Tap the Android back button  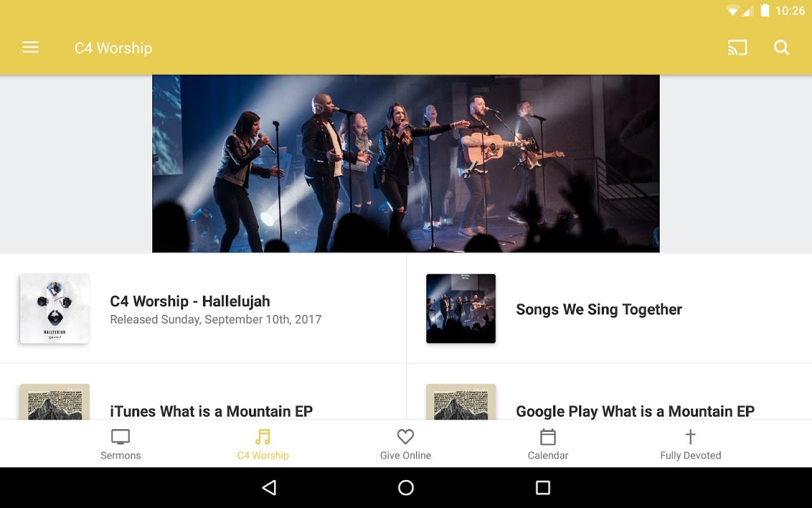[269, 488]
